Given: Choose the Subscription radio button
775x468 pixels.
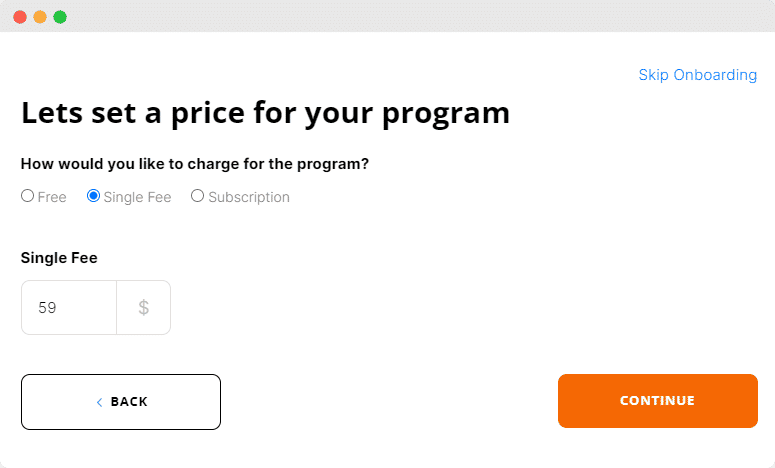Looking at the screenshot, I should 197,196.
